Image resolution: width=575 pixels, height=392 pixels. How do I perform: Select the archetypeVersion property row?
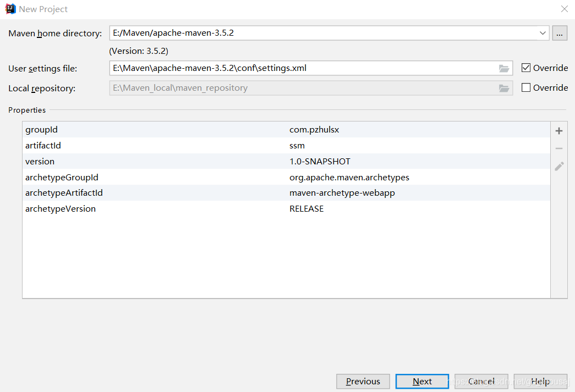tap(286, 208)
